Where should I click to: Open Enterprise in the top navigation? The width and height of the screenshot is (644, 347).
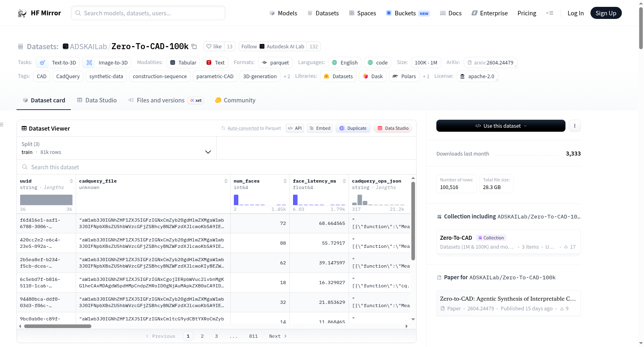pos(490,13)
